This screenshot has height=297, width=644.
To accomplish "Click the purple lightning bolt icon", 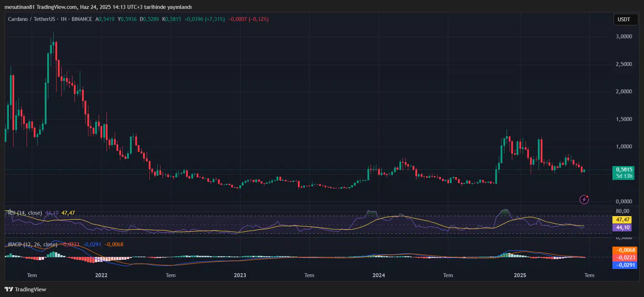I will 584,199.
